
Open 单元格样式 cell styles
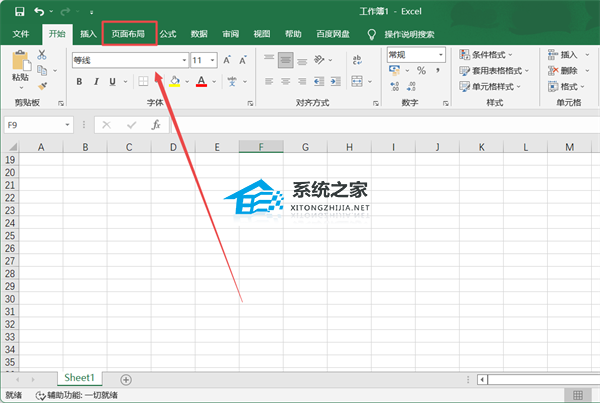click(x=490, y=87)
